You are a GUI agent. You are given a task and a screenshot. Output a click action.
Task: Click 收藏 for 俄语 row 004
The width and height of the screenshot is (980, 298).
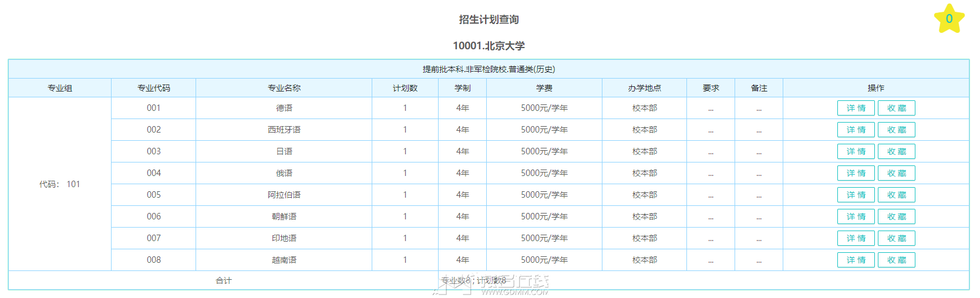pyautogui.click(x=896, y=173)
